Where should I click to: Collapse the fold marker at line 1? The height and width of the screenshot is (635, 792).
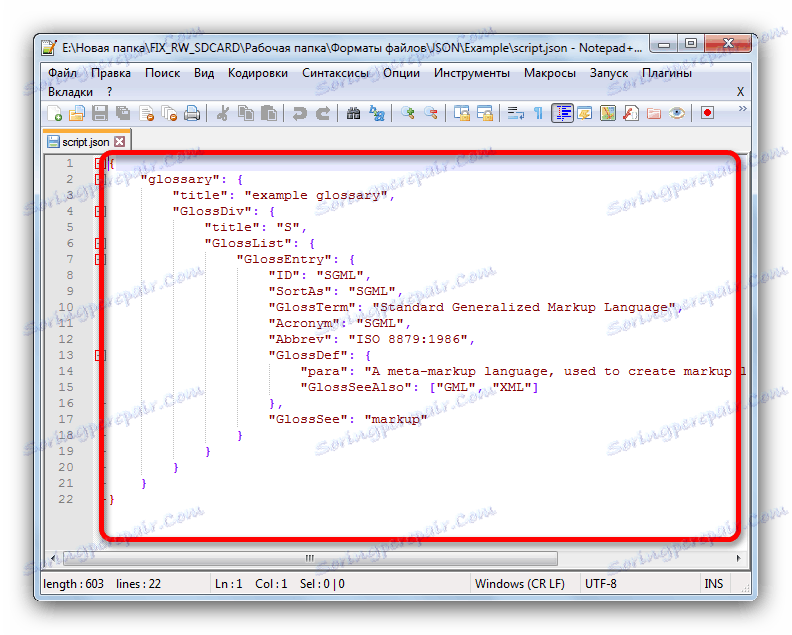100,163
